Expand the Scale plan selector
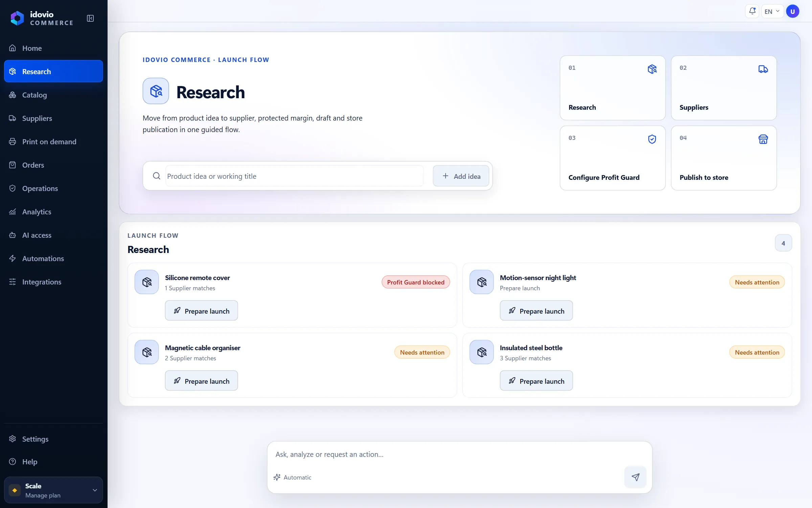Viewport: 812px width, 508px height. click(x=53, y=490)
